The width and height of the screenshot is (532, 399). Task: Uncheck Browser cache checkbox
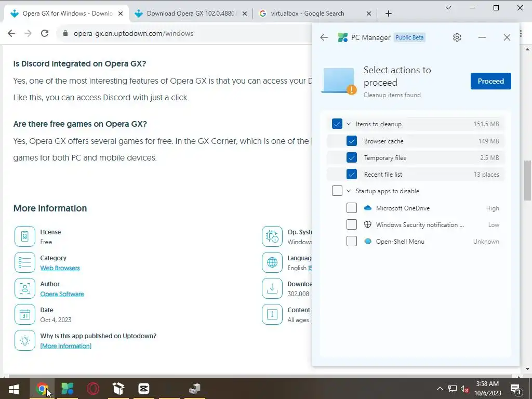[x=352, y=141]
